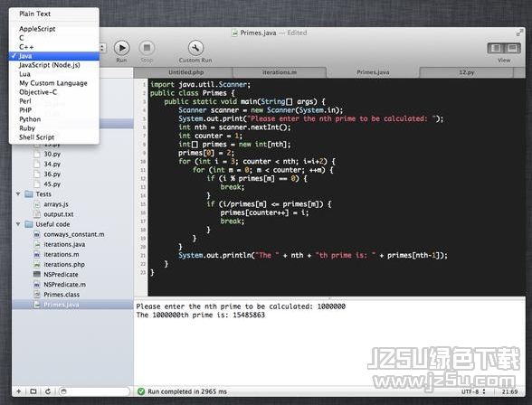
Task: Open output.txt file
Action: (58, 214)
